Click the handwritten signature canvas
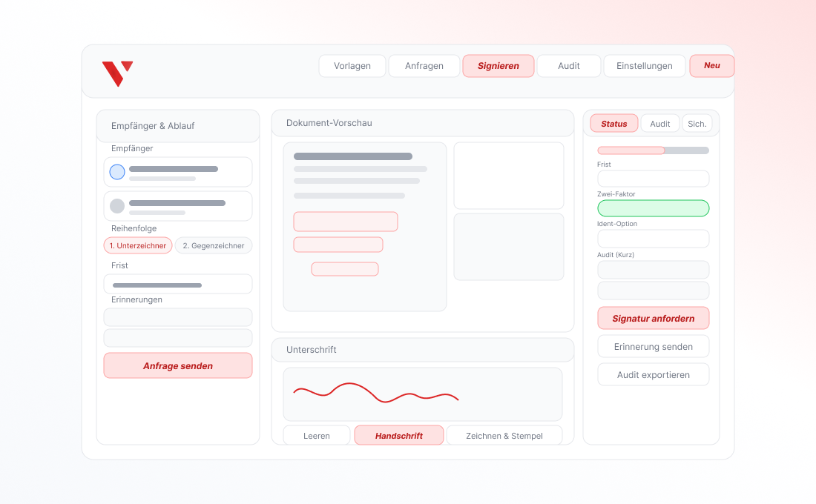The image size is (816, 504). (423, 394)
